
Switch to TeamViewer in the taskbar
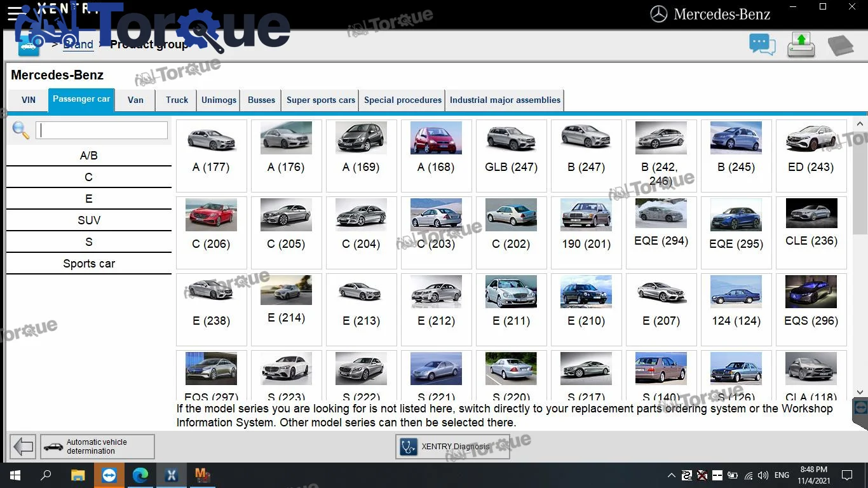pyautogui.click(x=109, y=475)
